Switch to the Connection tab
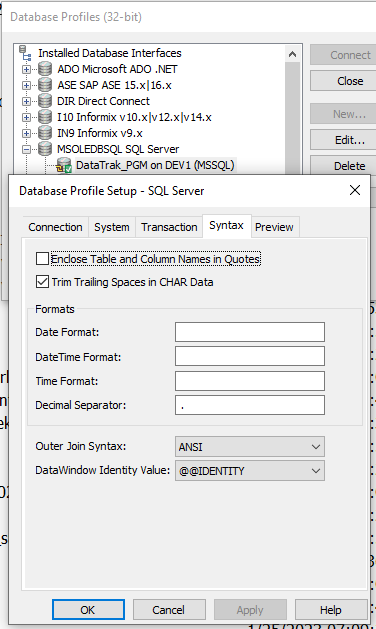The width and height of the screenshot is (376, 629). 55,227
